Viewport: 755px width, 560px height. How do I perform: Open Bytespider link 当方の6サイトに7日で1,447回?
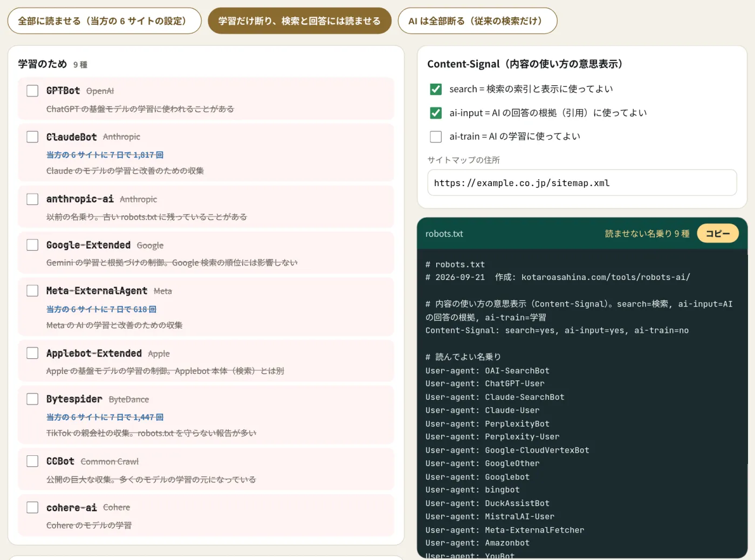tap(105, 417)
